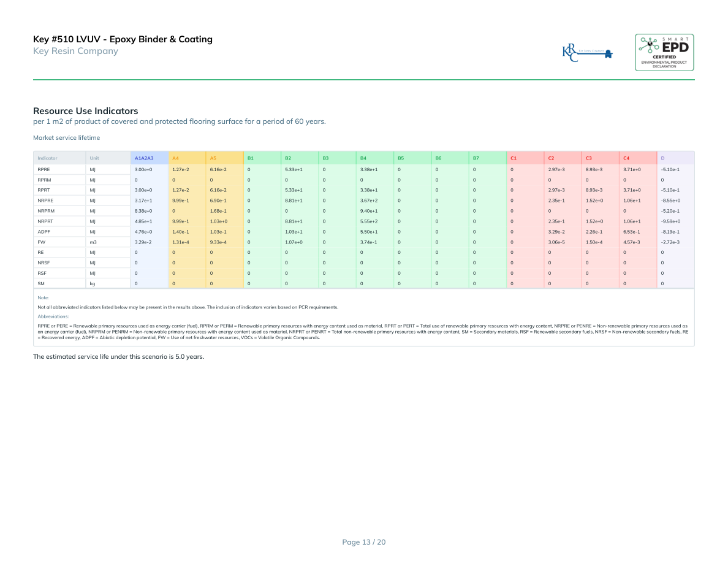The width and height of the screenshot is (728, 563).
Task: Select the NRPRT row label
Action: tap(45, 221)
